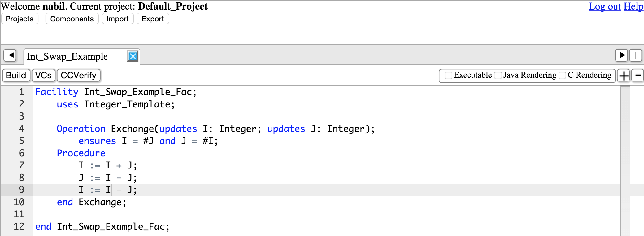Screen dimensions: 644x236
Task: Enable the Executable checkbox
Action: pyautogui.click(x=448, y=75)
